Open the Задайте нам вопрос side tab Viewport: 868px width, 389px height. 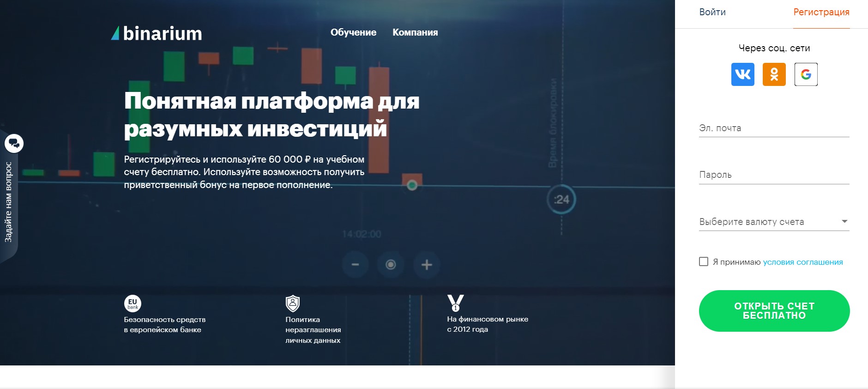9,202
